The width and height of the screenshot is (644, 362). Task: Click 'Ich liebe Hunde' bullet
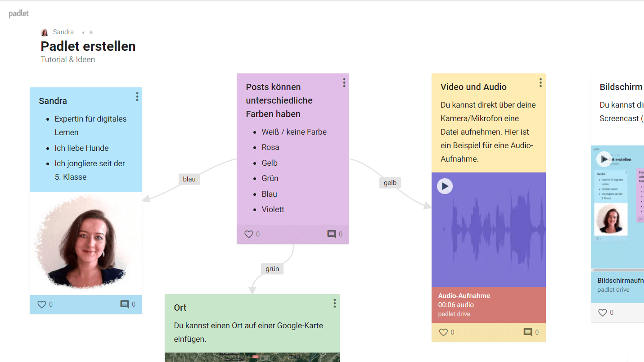coord(81,148)
